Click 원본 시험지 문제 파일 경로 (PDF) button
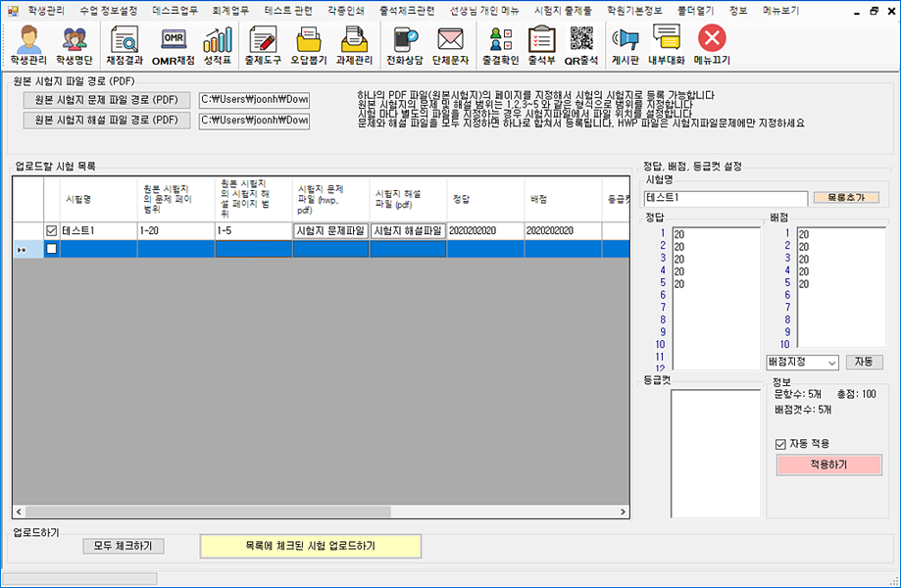This screenshot has height=588, width=901. click(106, 100)
